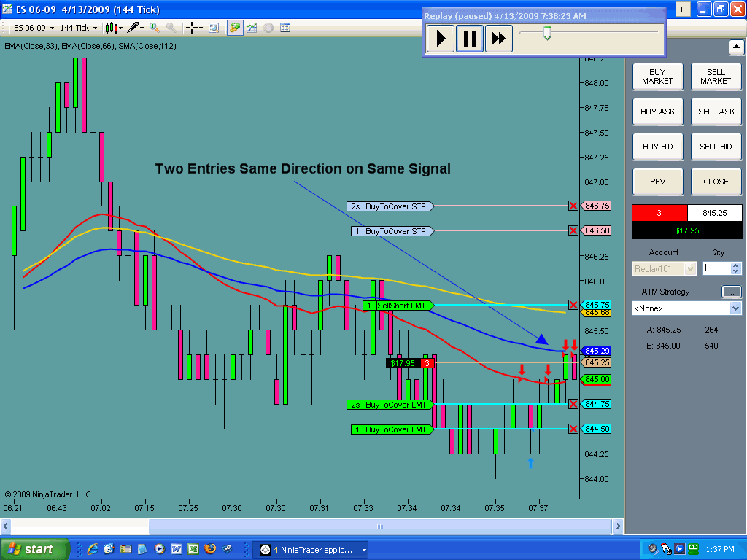Collapse the Chart Trader panel up arrow
The width and height of the screenshot is (747, 560).
tap(736, 47)
